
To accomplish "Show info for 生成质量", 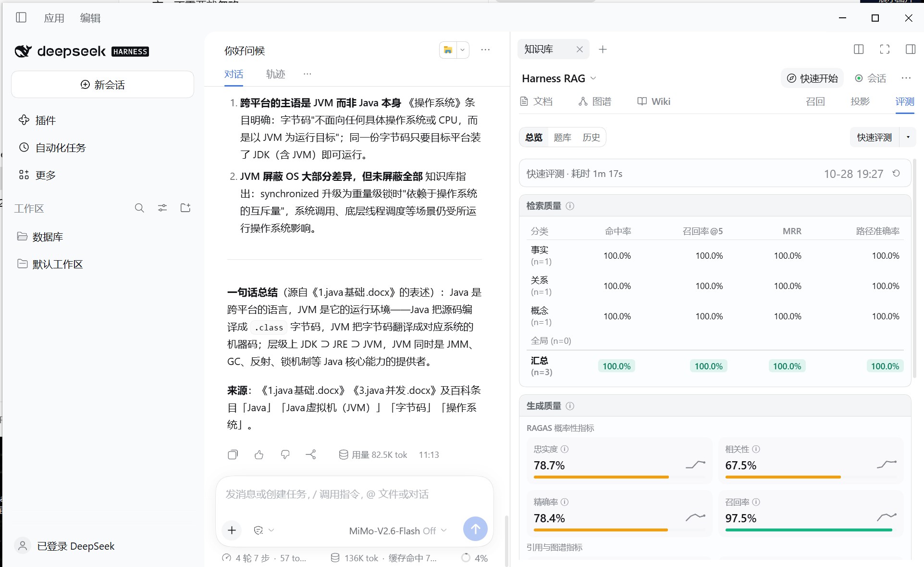I will point(570,406).
